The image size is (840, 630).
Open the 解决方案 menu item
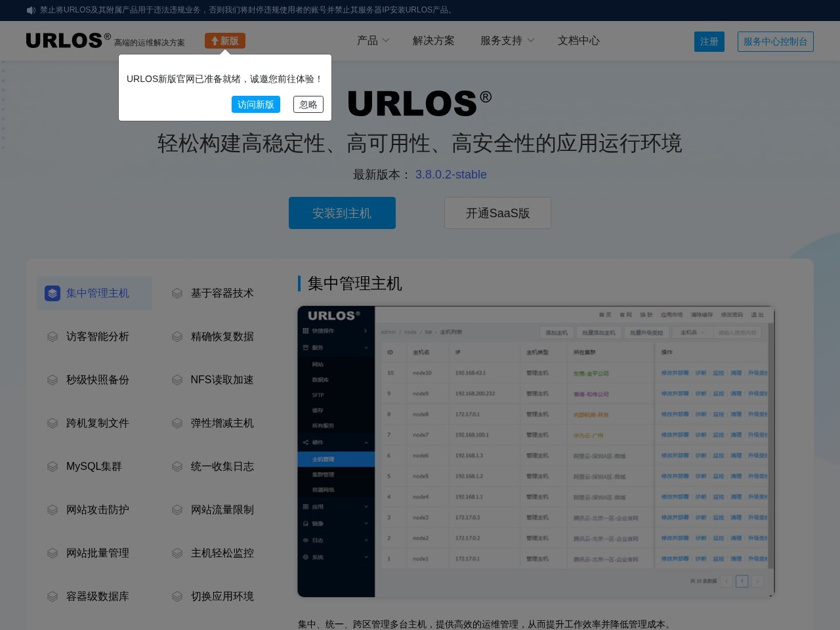[433, 41]
